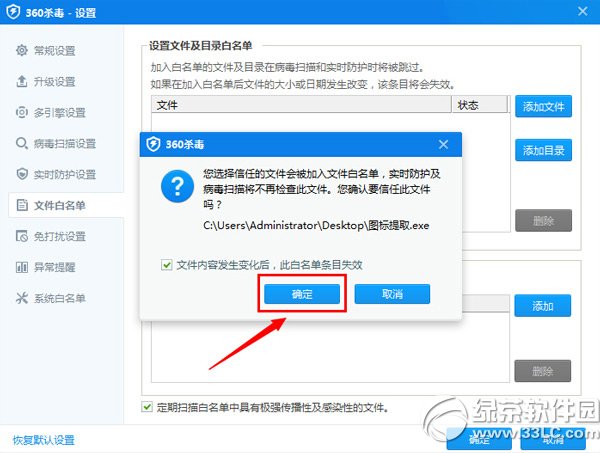Click the gear icon for 常规设置
The width and height of the screenshot is (600, 453).
pos(22,50)
